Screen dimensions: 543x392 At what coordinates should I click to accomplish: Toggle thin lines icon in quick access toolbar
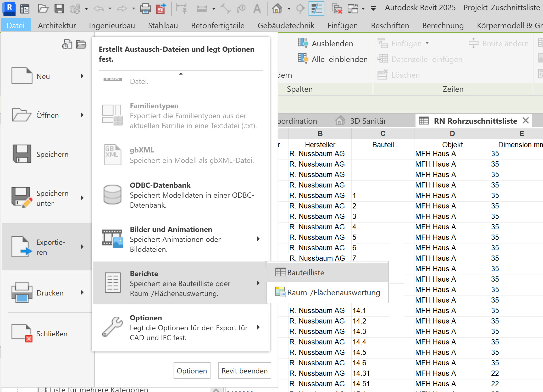tap(316, 9)
